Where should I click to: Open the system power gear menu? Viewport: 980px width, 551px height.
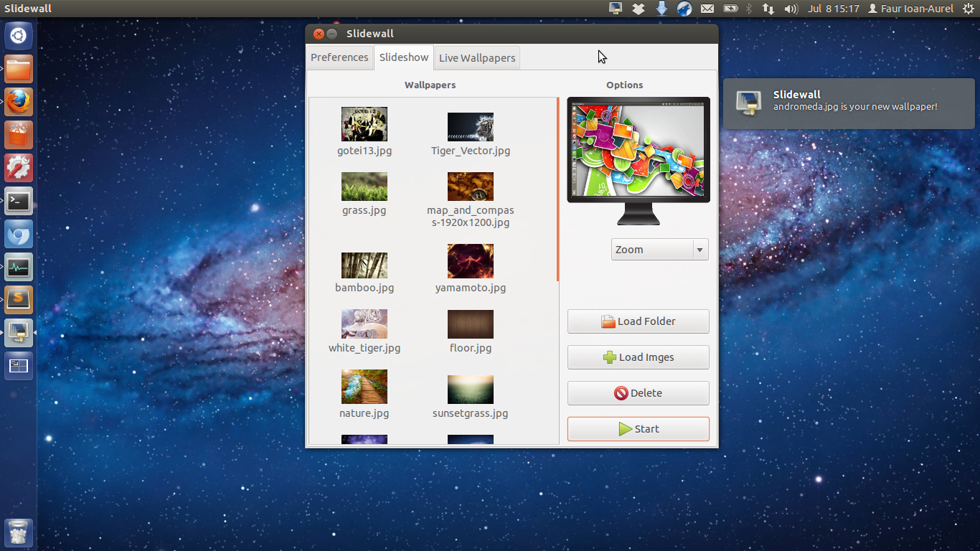[969, 9]
